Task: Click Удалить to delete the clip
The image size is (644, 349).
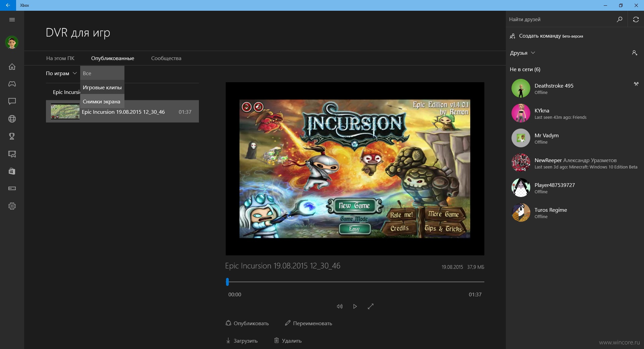Action: pyautogui.click(x=288, y=341)
